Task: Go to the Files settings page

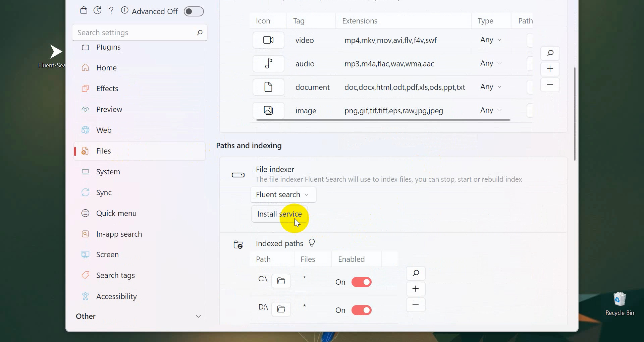Action: tap(104, 151)
